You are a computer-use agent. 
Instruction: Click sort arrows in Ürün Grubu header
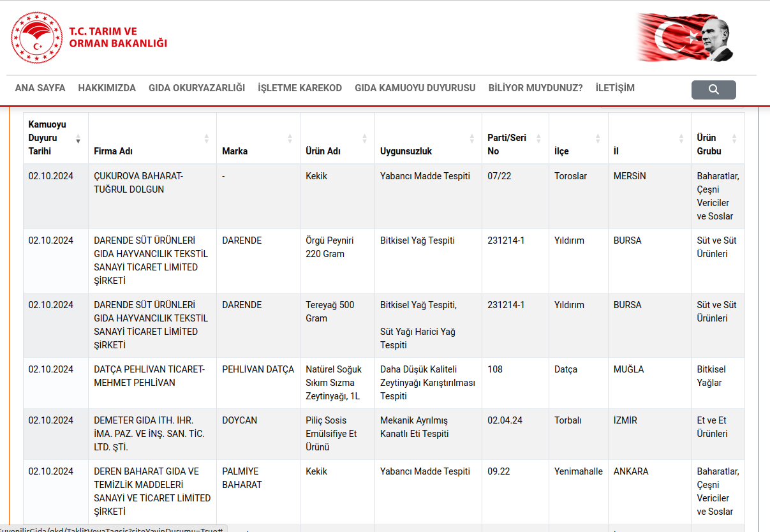734,138
